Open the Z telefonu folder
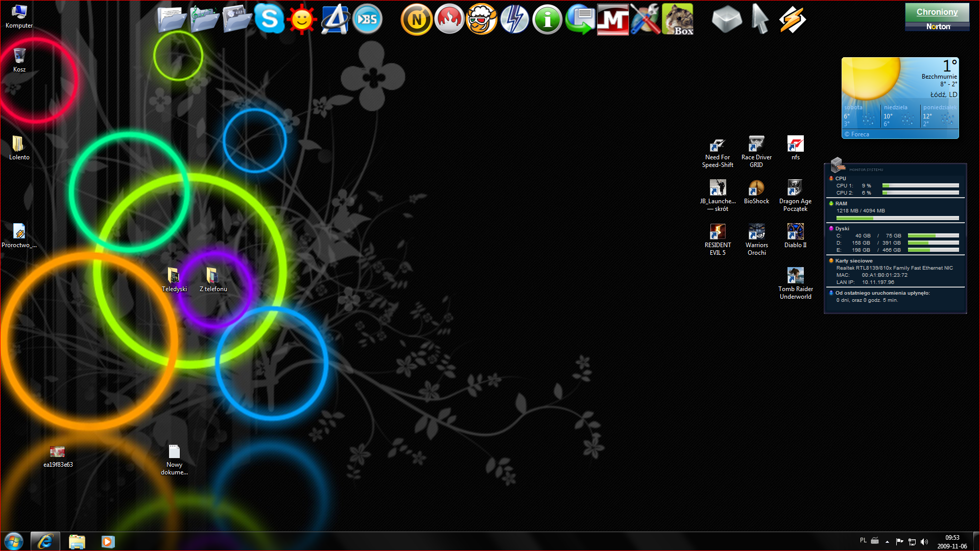The image size is (980, 551). pos(213,279)
